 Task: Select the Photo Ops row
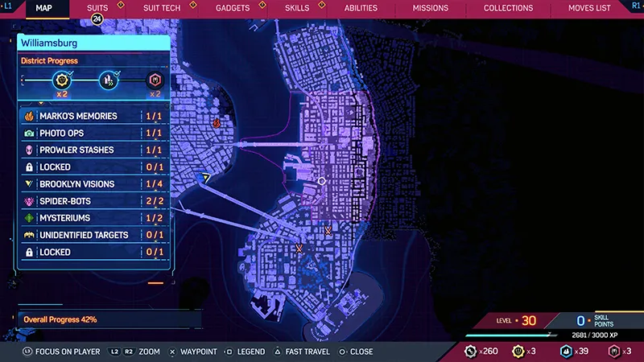(x=94, y=133)
